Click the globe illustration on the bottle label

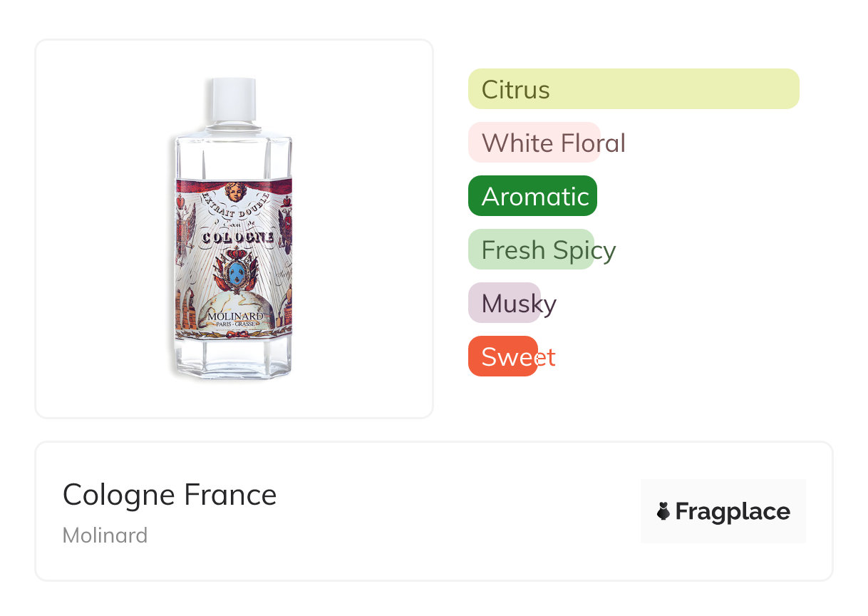point(235,299)
